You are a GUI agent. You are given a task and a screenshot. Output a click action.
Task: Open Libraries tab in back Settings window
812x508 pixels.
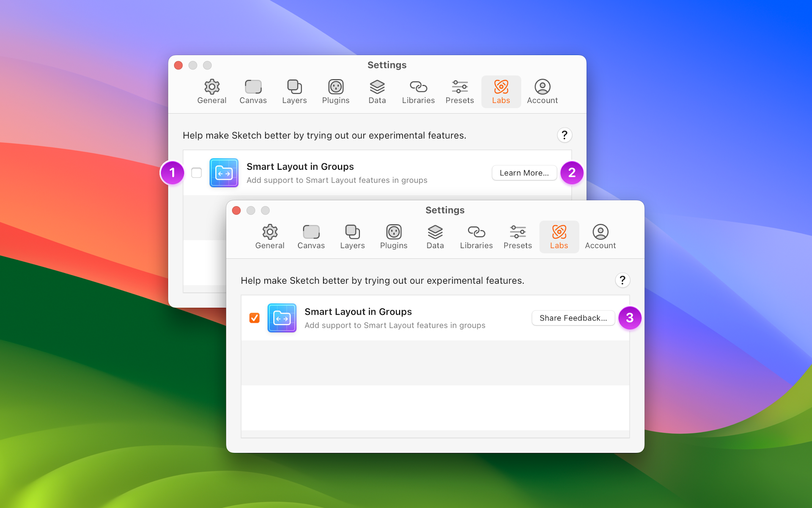click(418, 91)
